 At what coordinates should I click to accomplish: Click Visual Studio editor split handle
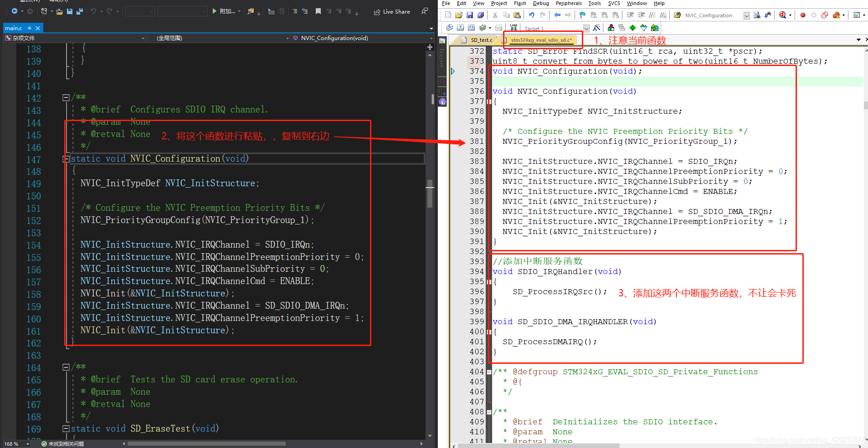point(430,47)
